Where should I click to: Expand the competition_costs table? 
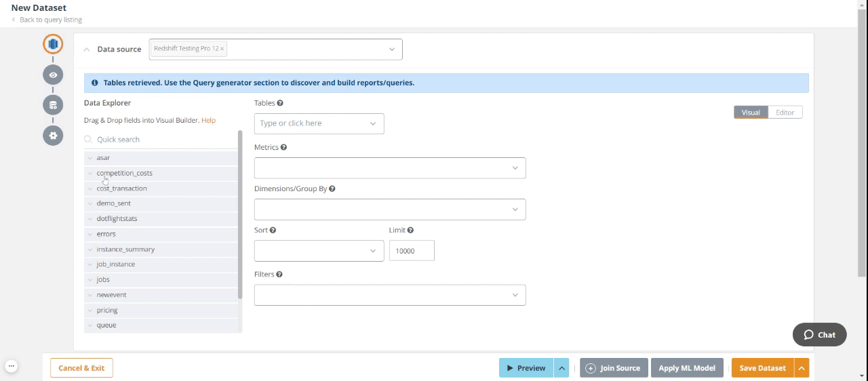90,173
